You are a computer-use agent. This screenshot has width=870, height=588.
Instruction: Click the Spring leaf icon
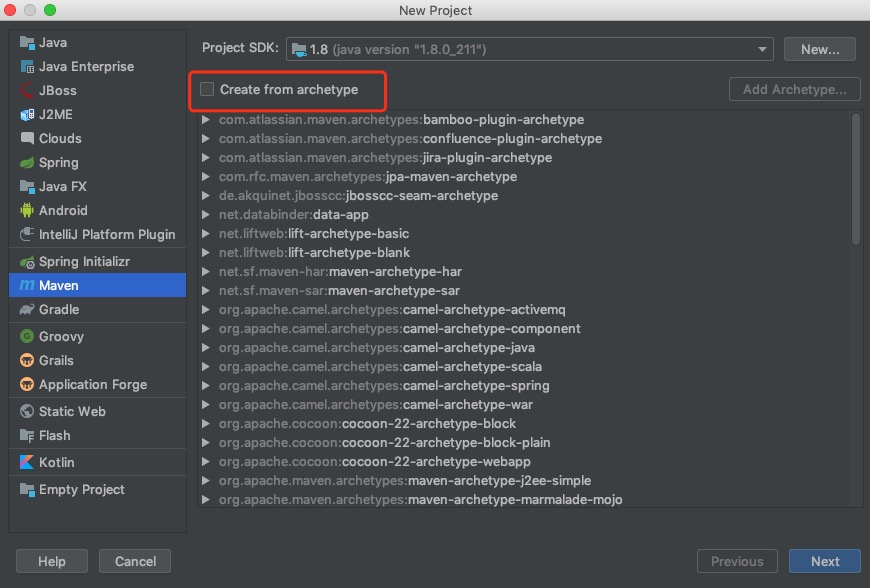pos(27,163)
